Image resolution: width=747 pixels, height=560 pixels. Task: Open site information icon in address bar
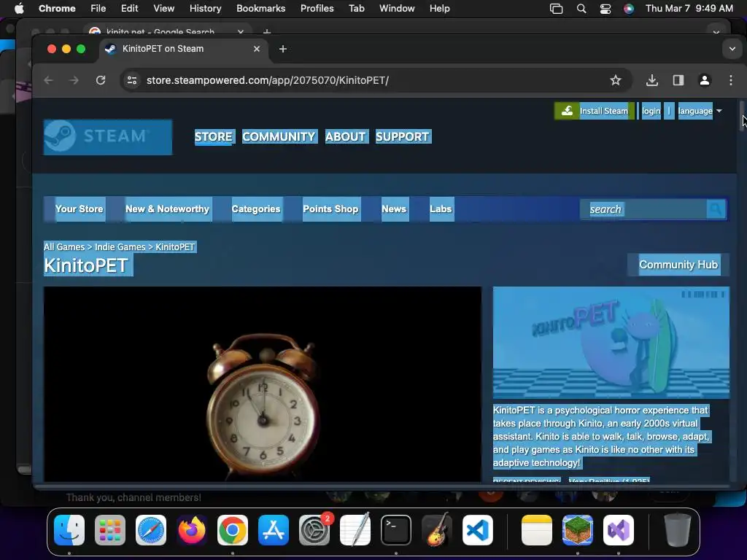tap(132, 80)
